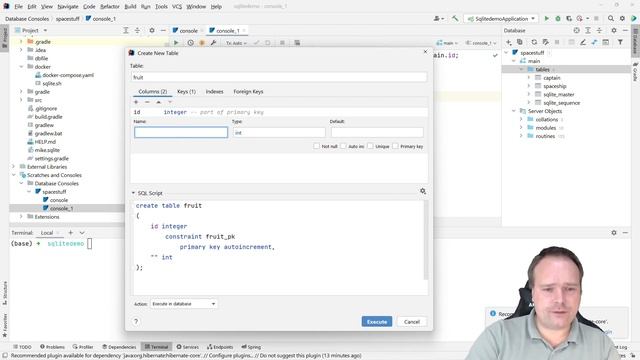Select sqlite_master table in Database tree
Image resolution: width=640 pixels, height=360 pixels.
558,94
